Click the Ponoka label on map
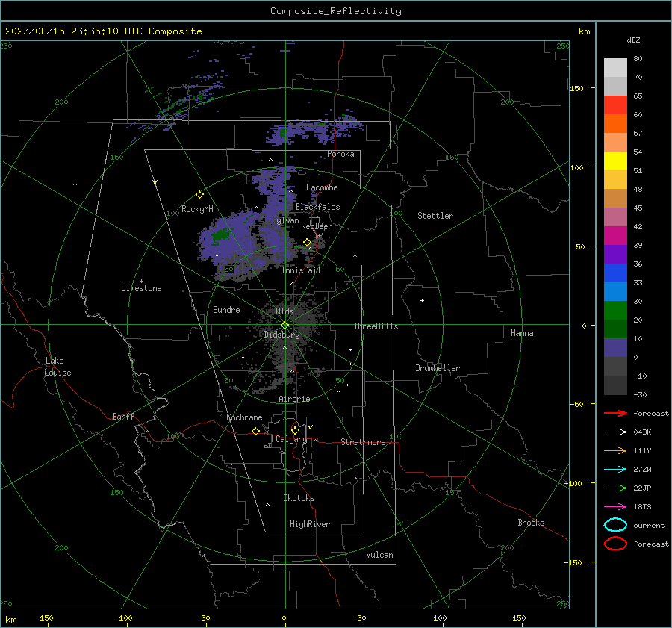The height and width of the screenshot is (628, 672). 340,154
